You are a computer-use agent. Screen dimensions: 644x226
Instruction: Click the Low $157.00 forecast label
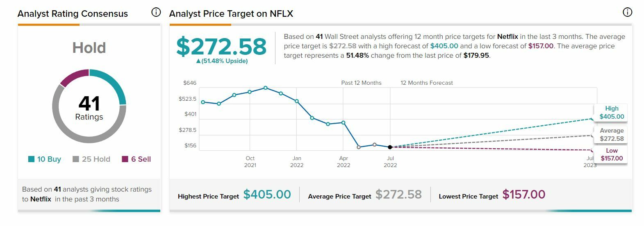point(611,154)
